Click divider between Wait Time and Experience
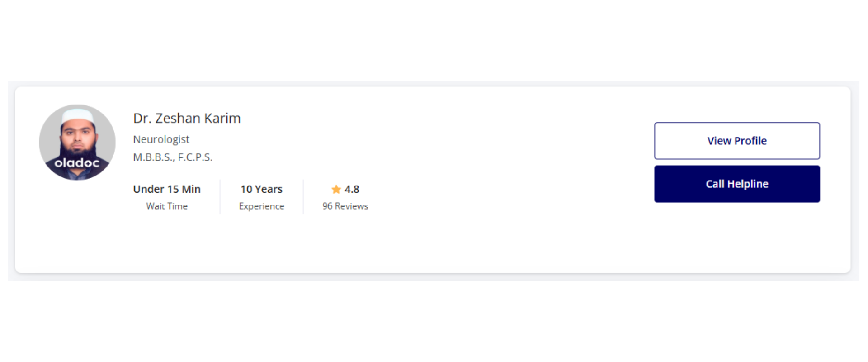868x362 pixels. pos(220,197)
